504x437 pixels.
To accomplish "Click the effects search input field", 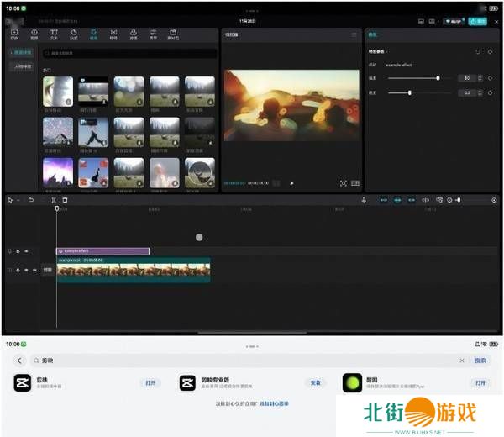I will 126,53.
